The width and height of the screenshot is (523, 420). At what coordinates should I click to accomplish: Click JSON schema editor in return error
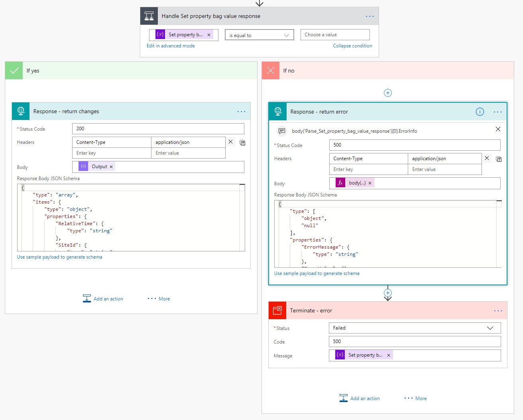pyautogui.click(x=388, y=234)
